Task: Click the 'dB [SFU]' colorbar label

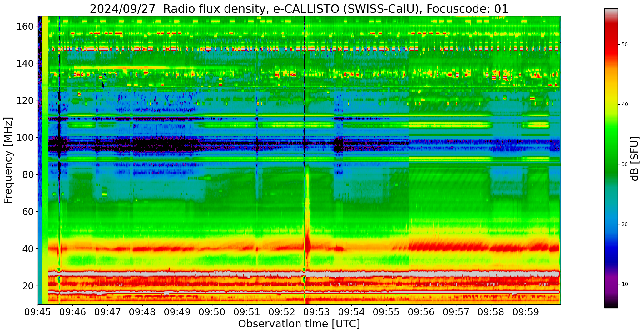Action: pos(635,159)
